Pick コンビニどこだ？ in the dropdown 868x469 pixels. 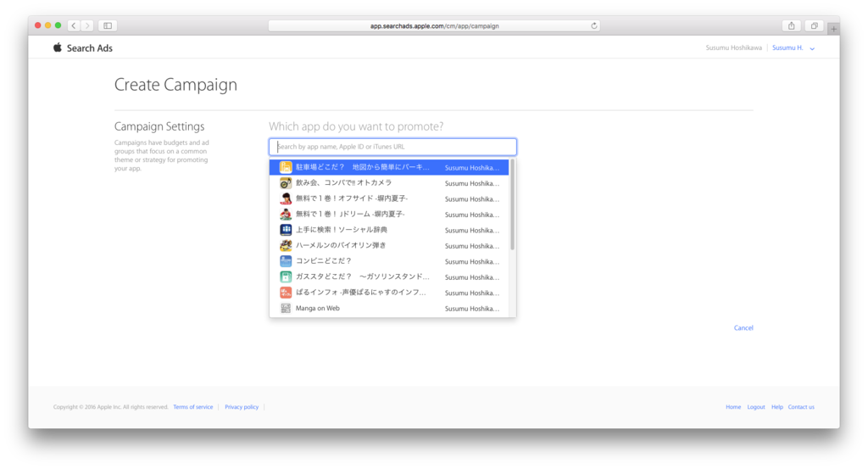point(388,261)
